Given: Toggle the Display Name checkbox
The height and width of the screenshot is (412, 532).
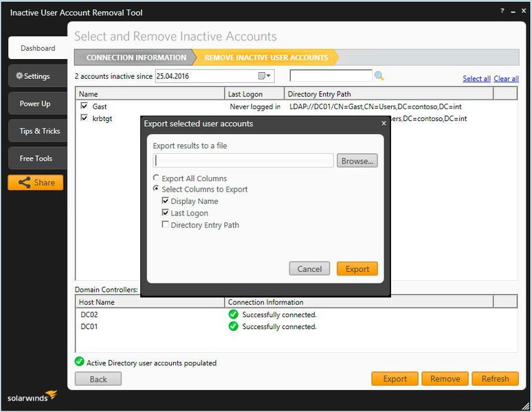Looking at the screenshot, I should click(x=165, y=201).
